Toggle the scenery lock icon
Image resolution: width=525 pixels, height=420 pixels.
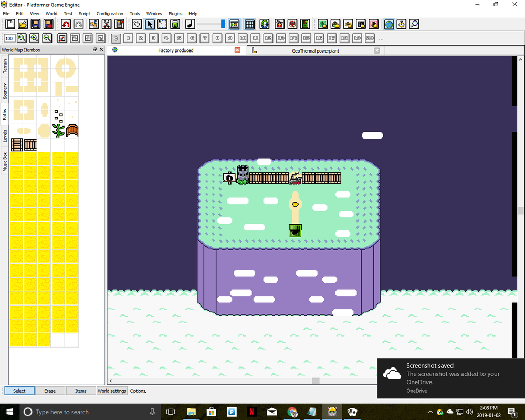tap(335, 24)
